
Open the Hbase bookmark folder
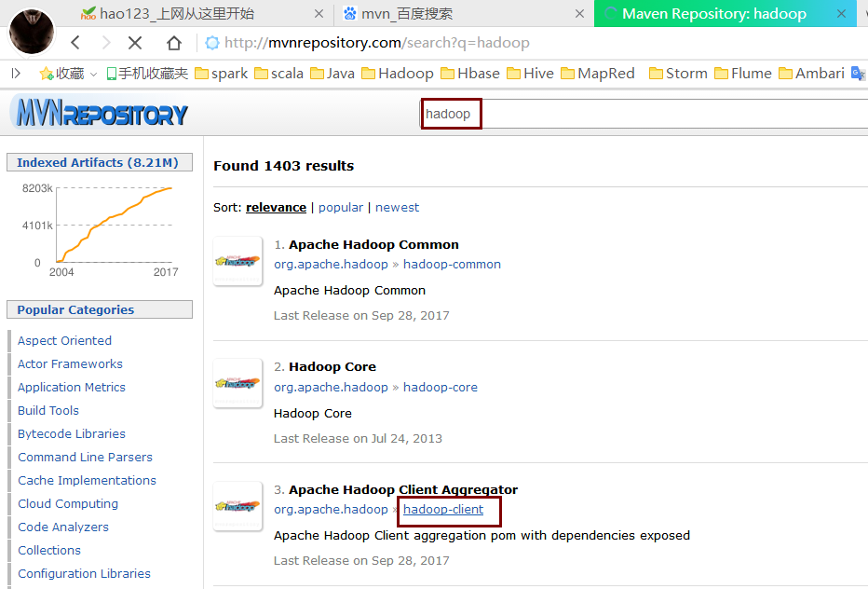click(470, 73)
